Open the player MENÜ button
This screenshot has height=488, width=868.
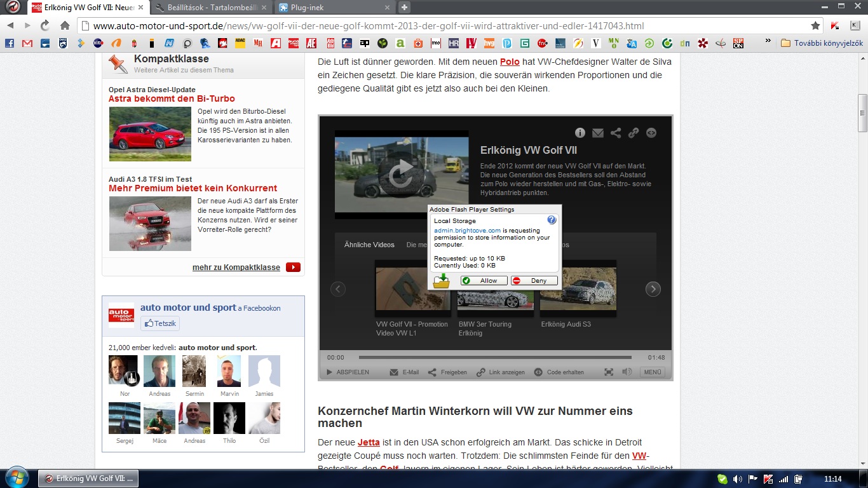[652, 372]
